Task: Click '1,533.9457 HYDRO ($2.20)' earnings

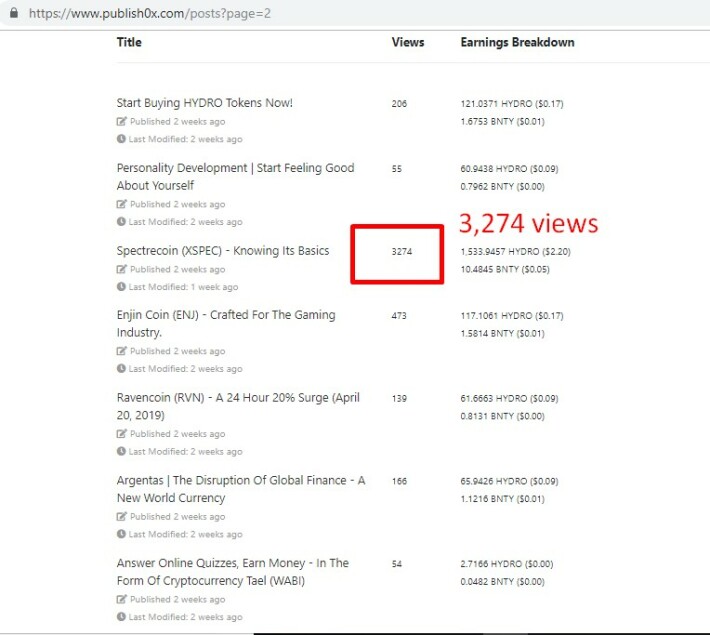Action: pyautogui.click(x=516, y=251)
